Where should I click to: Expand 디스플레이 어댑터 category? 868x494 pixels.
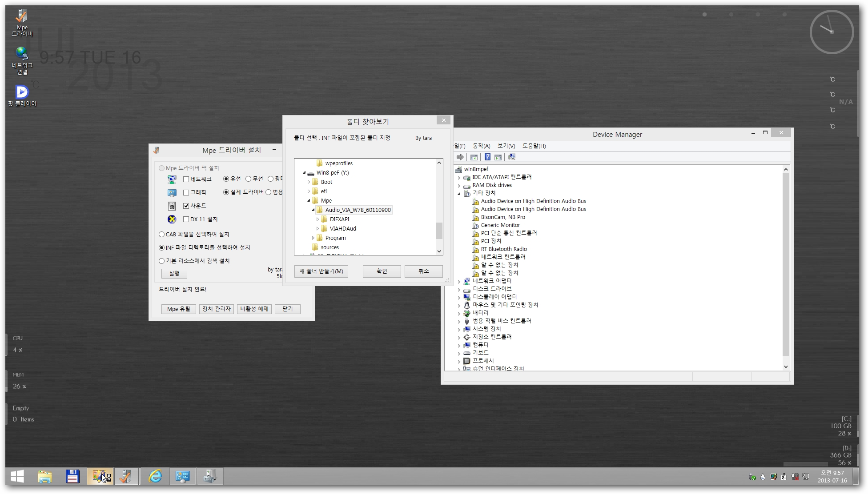click(459, 297)
